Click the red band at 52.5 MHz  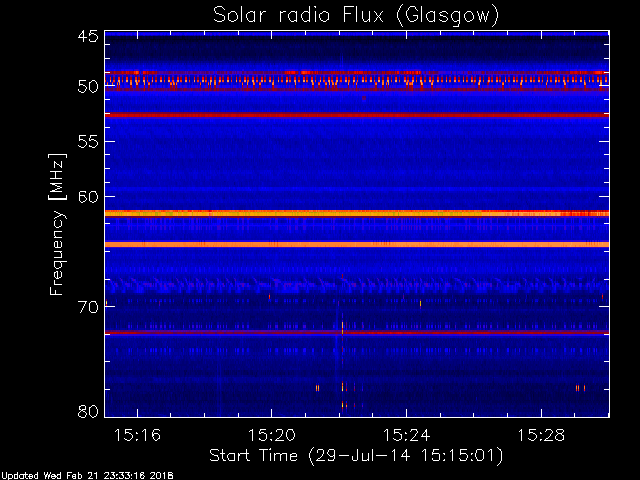tap(357, 115)
